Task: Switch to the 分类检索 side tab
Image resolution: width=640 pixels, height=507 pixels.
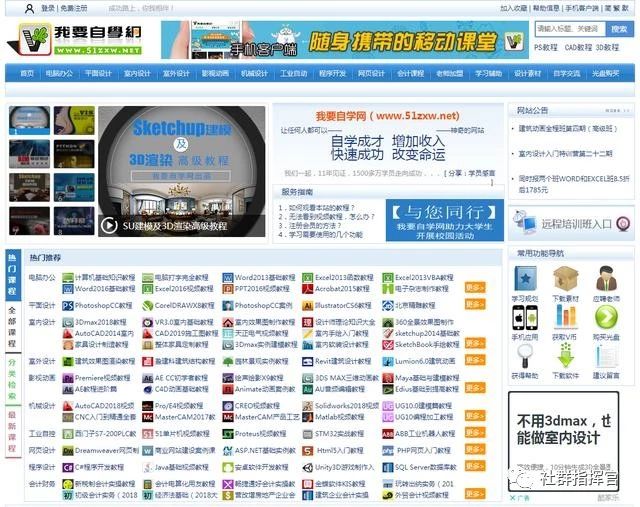Action: [x=13, y=379]
